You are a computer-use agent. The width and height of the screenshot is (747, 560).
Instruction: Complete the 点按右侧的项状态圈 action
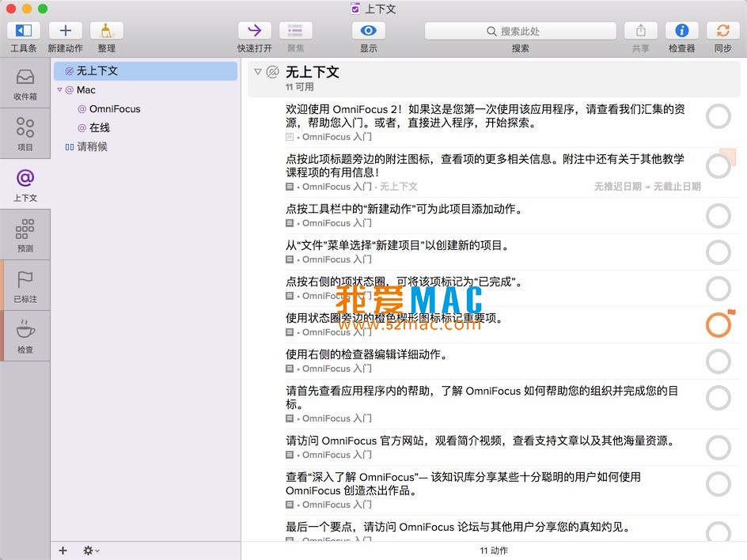click(718, 289)
